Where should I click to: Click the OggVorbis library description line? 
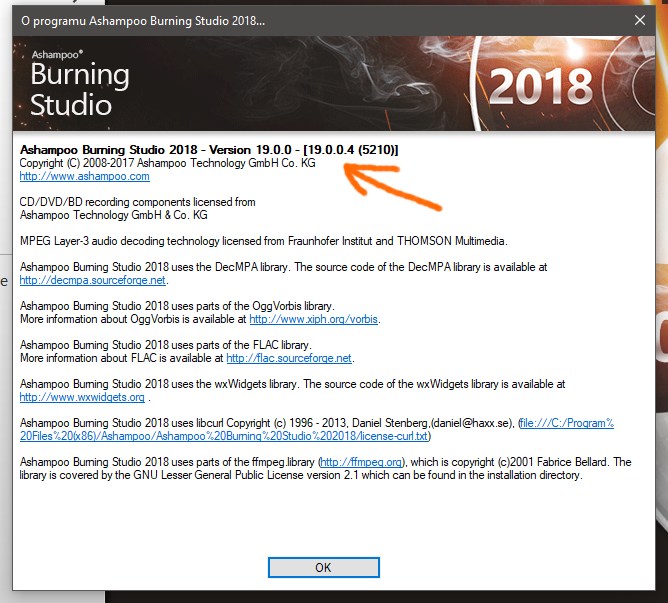[x=177, y=306]
